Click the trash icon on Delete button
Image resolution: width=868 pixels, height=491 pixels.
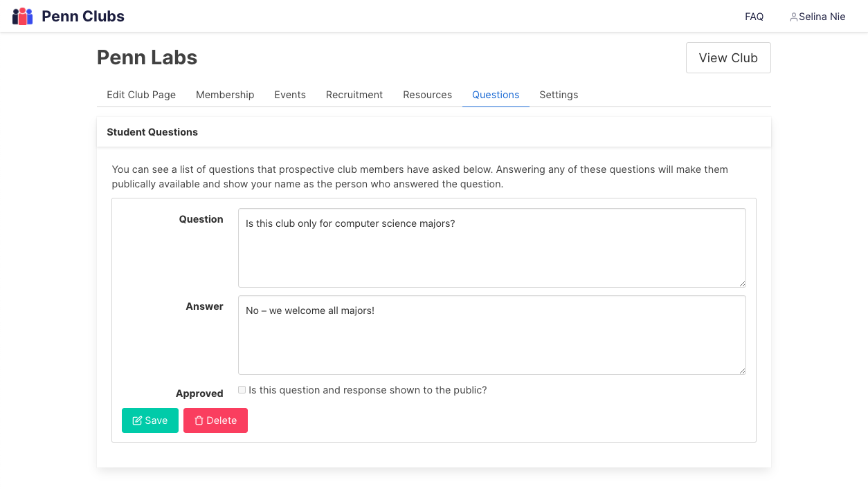(199, 420)
